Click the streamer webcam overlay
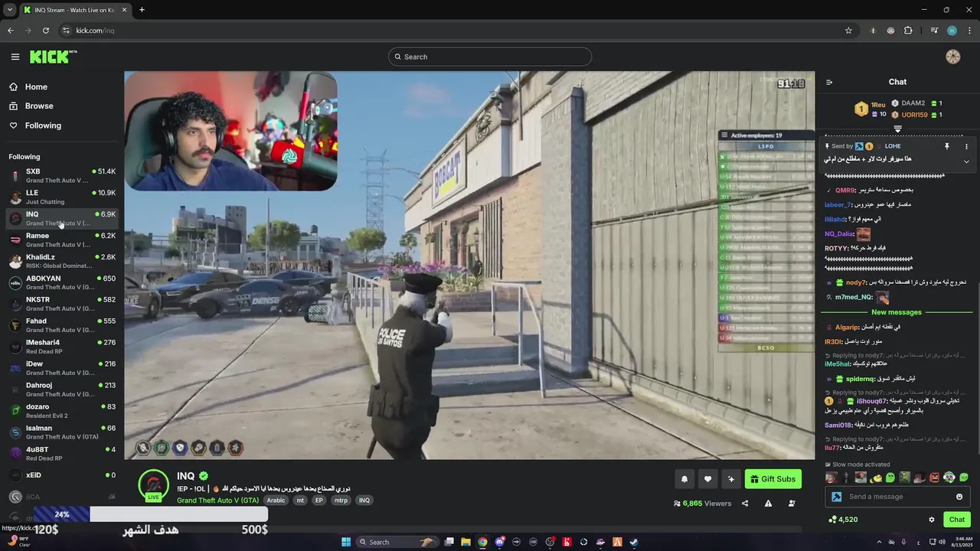This screenshot has height=551, width=980. (230, 131)
